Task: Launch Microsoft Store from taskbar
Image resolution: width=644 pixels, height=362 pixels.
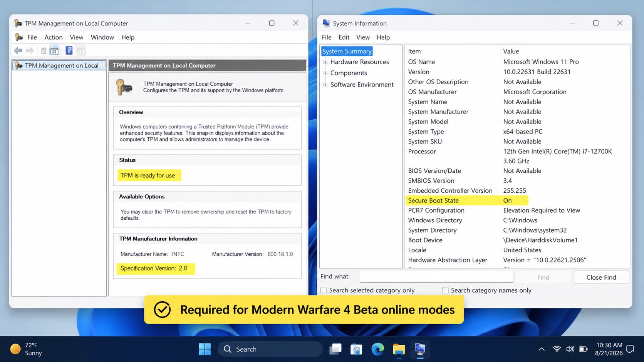Action: pyautogui.click(x=356, y=349)
